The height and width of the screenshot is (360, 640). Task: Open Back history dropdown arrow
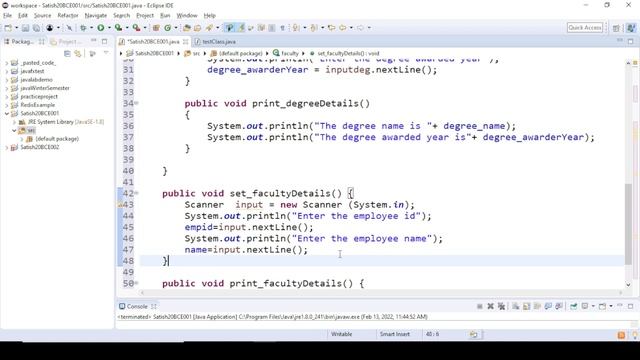(x=351, y=28)
